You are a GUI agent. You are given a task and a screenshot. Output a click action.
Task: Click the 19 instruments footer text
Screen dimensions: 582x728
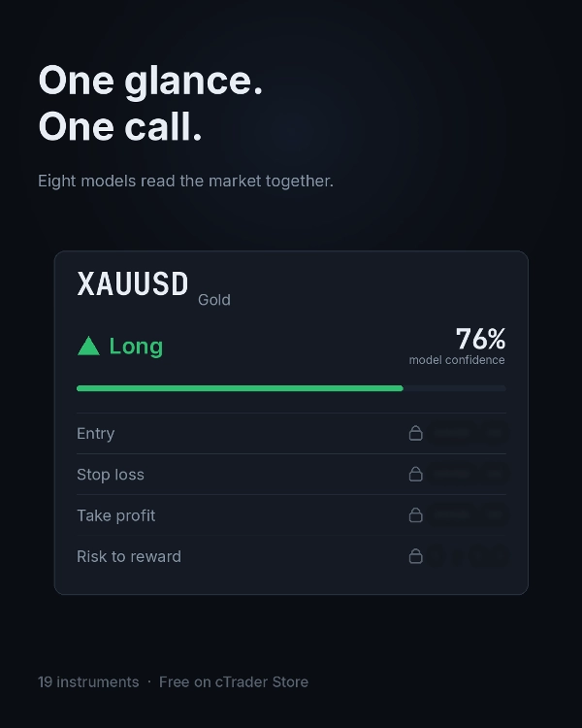tap(88, 681)
